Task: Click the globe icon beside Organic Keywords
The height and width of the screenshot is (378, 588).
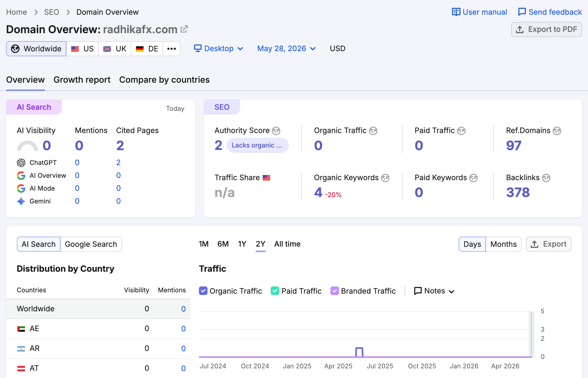Action: point(385,178)
